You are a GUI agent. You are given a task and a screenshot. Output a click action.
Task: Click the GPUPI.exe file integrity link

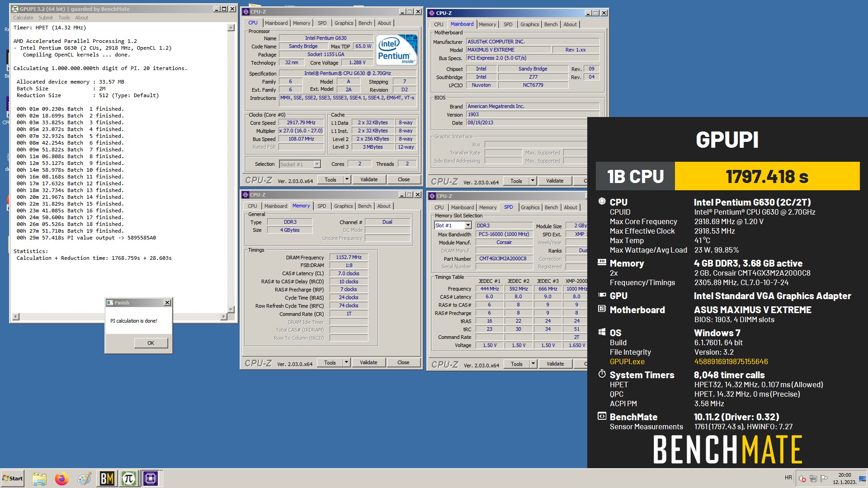tap(627, 361)
